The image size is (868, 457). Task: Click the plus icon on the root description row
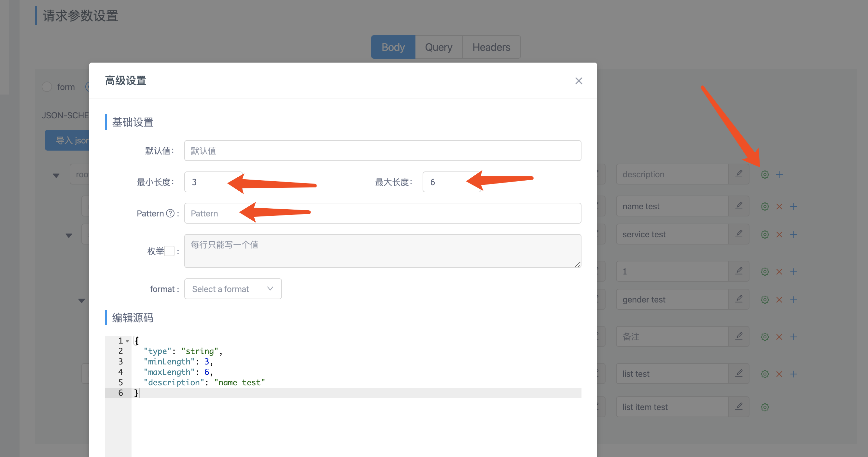[779, 174]
